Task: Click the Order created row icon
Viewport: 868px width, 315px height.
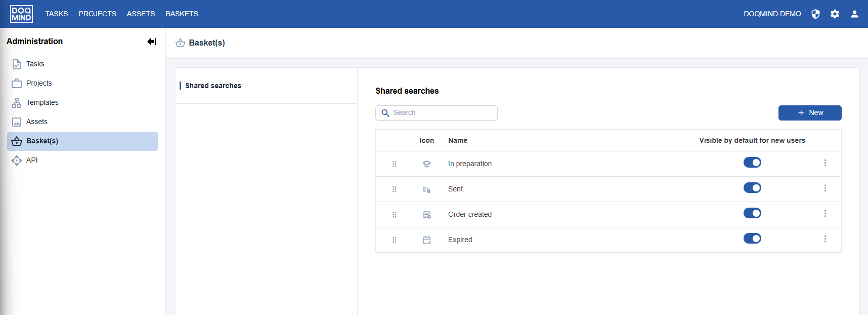Action: 426,215
